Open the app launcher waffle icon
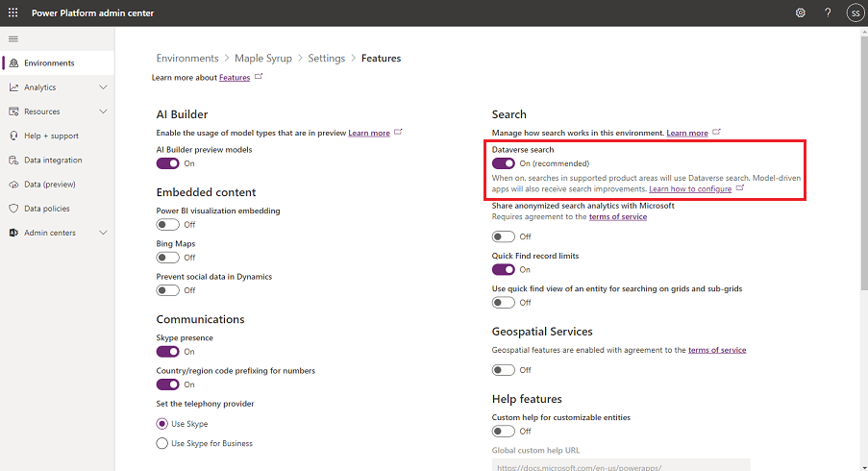This screenshot has height=471, width=868. 12,12
